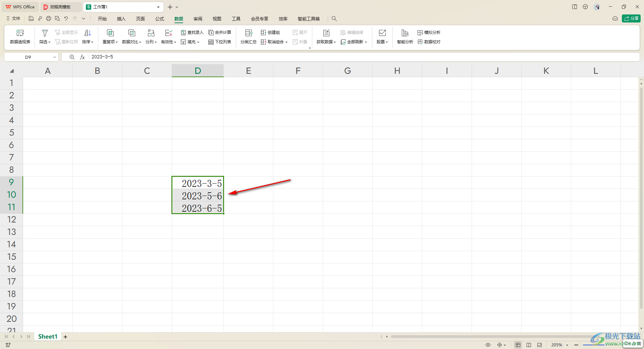Open the 数据透视表 pivot table tool
This screenshot has height=349, width=644.
point(20,37)
